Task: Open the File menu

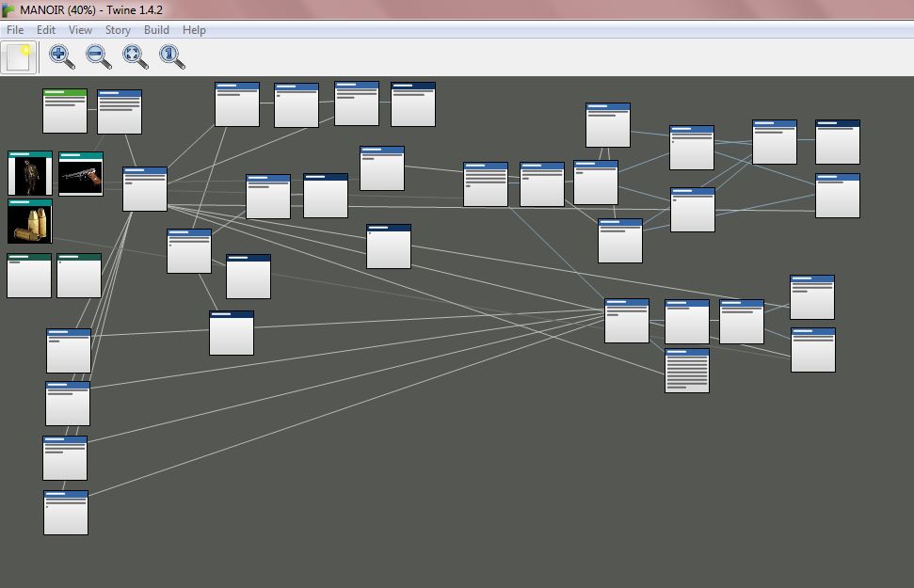Action: [x=15, y=30]
